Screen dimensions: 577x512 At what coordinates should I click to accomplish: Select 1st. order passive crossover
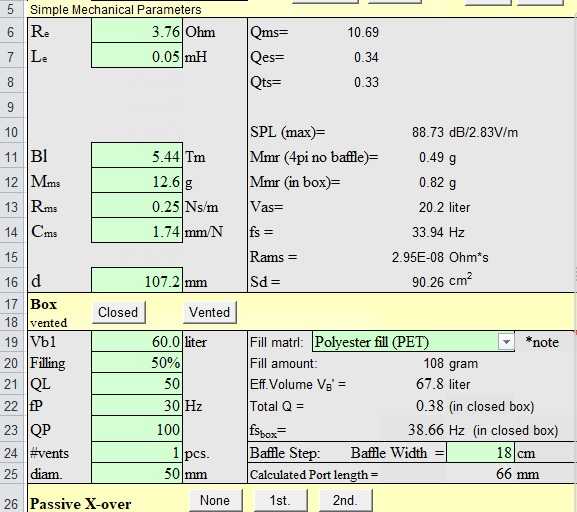point(280,501)
